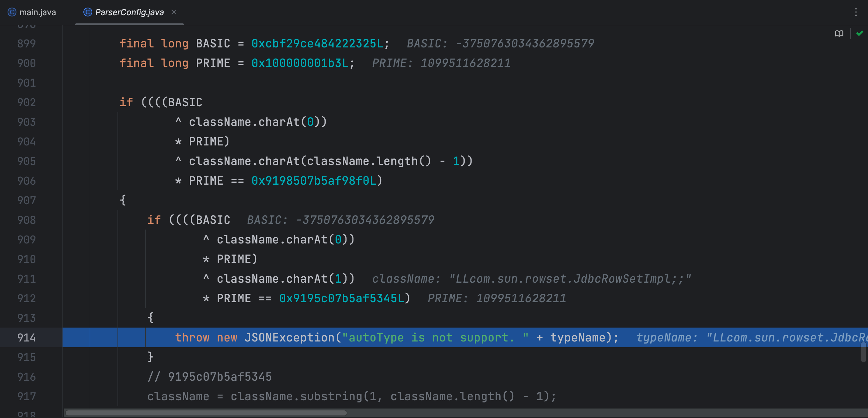Click the hex value 0x100000001b3L
868x418 pixels.
(x=300, y=63)
